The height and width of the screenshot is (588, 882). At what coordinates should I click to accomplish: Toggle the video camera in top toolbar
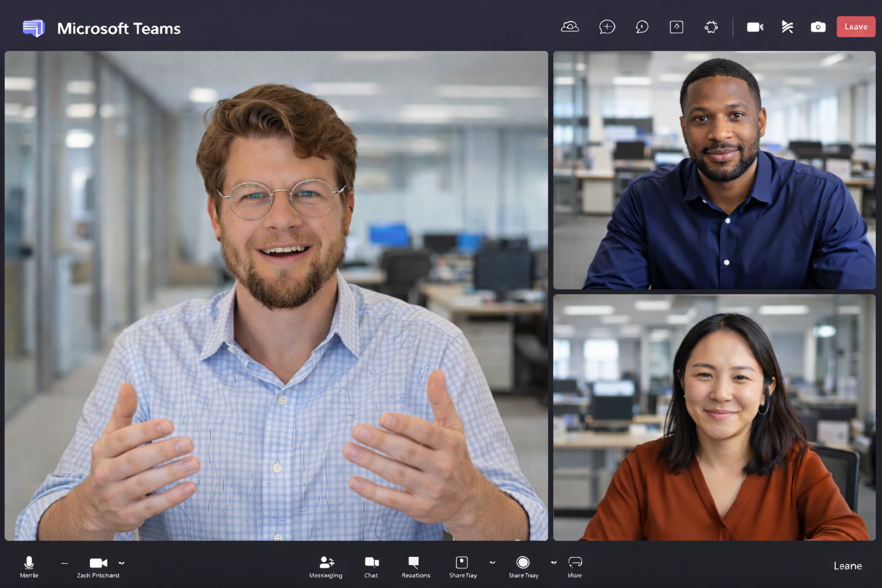755,27
